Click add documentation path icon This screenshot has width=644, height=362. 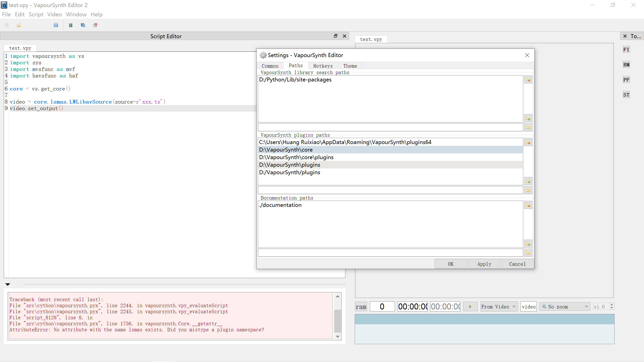pyautogui.click(x=528, y=244)
